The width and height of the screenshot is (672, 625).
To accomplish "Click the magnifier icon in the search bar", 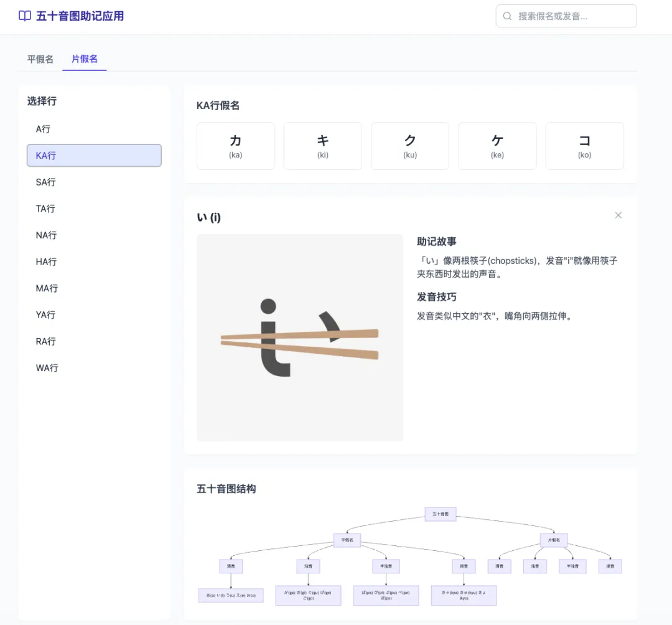I will click(507, 16).
